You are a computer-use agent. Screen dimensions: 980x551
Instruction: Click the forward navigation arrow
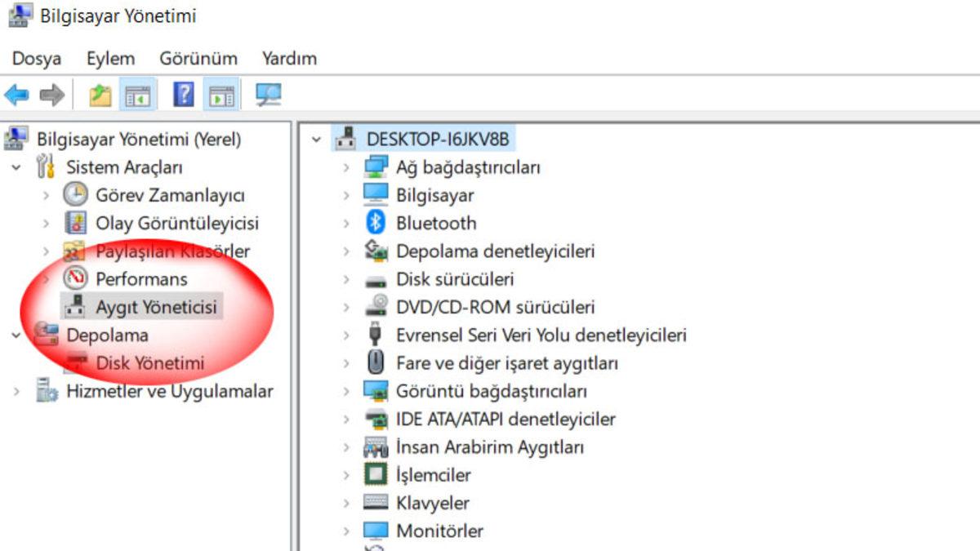pos(51,93)
